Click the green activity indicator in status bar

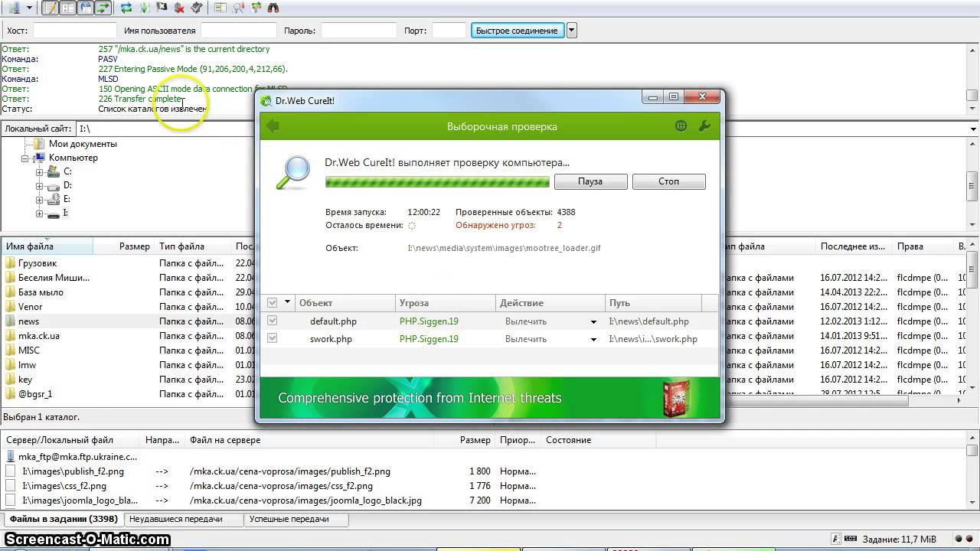tap(957, 539)
